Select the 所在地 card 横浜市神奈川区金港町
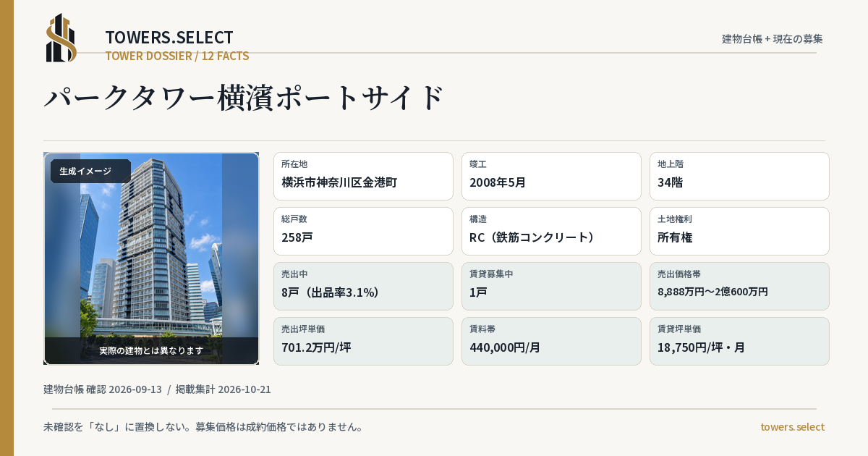The width and height of the screenshot is (868, 456). tap(363, 176)
